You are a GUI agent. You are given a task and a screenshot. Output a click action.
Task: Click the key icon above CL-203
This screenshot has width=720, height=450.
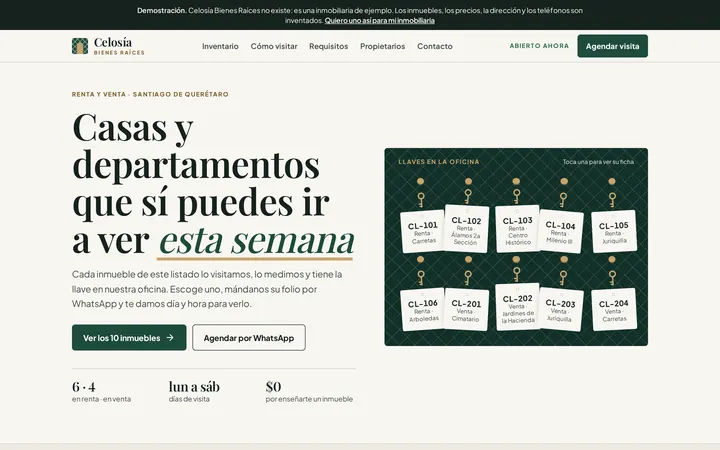pos(563,277)
